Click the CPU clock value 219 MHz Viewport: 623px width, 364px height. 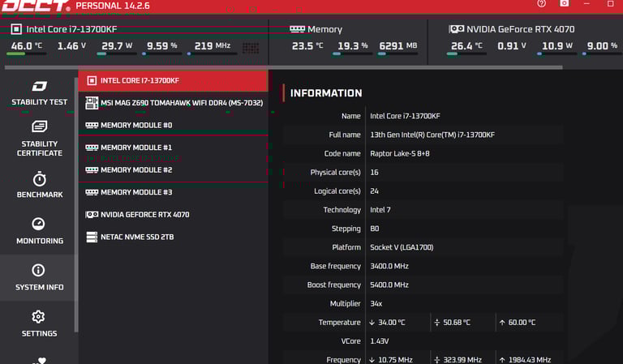[x=213, y=46]
